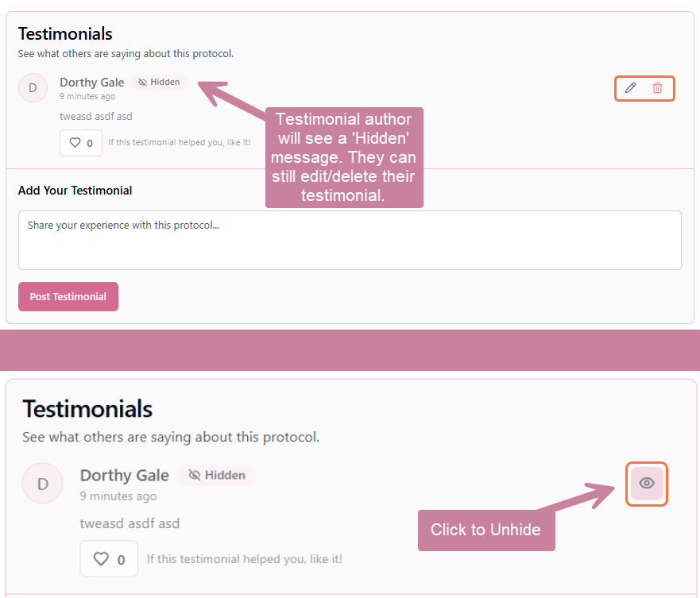Select Dorthy Gale's name in the lower card
The width and height of the screenshot is (700, 598).
click(125, 475)
